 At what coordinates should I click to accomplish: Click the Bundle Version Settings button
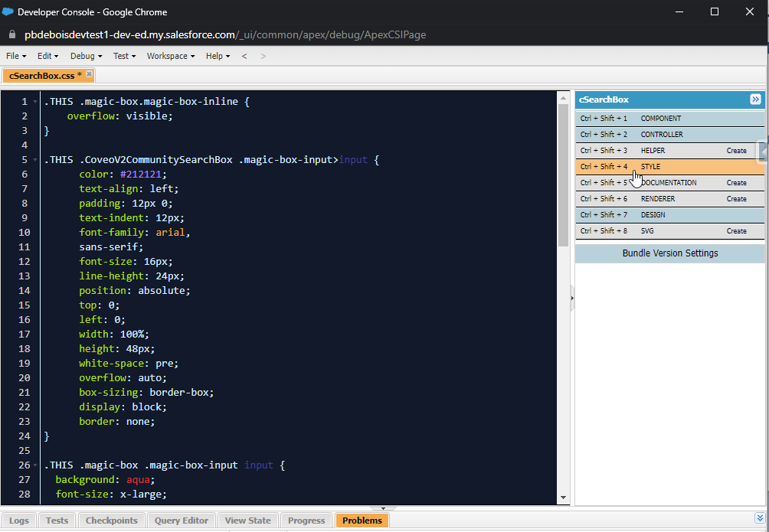(x=669, y=253)
